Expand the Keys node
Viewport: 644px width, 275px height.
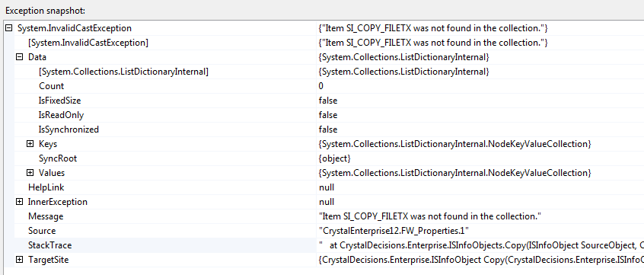click(x=30, y=144)
